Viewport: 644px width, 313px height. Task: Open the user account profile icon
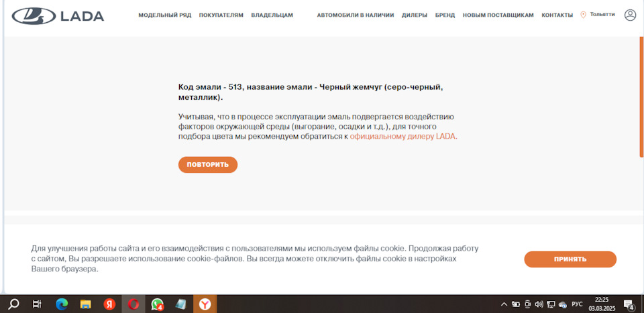click(630, 15)
